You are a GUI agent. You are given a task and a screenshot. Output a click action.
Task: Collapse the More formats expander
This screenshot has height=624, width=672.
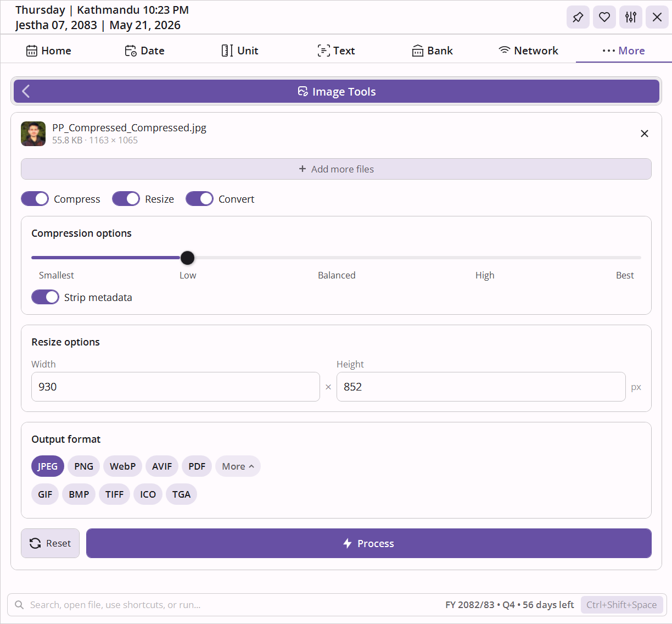click(x=238, y=466)
